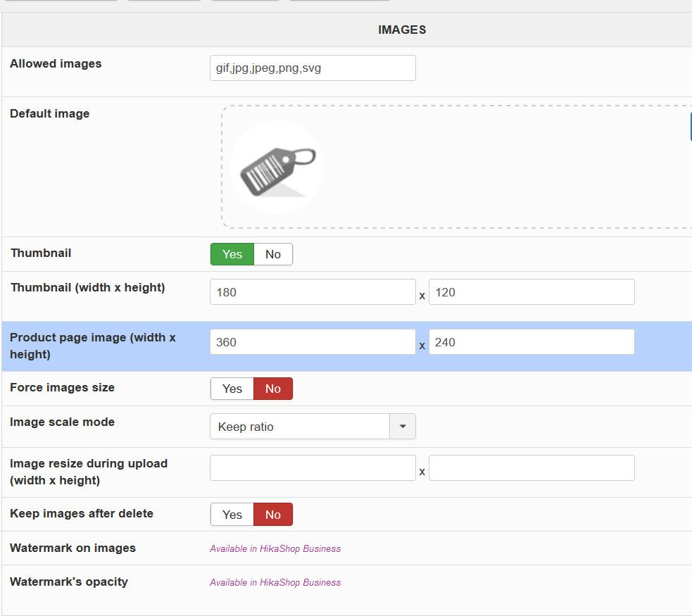Screen dimensions: 692x616
Task: Focus the Allowed images text field
Action: pos(313,68)
